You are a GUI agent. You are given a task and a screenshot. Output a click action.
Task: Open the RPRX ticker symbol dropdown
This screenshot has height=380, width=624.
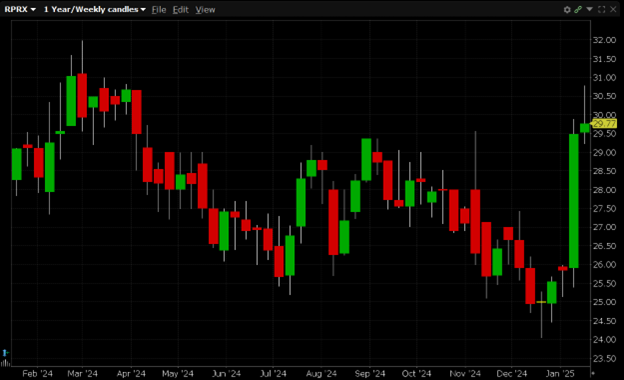click(x=20, y=10)
